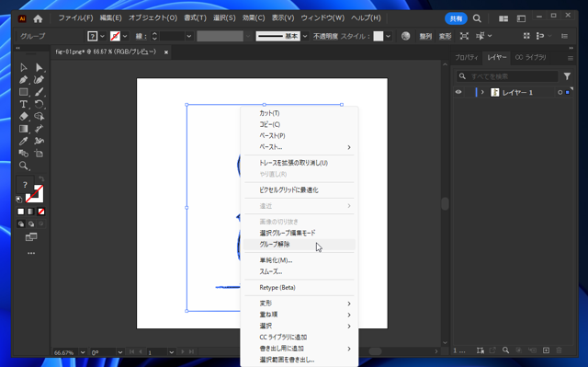Select the Blend tool
This screenshot has height=367, width=588.
click(x=24, y=153)
